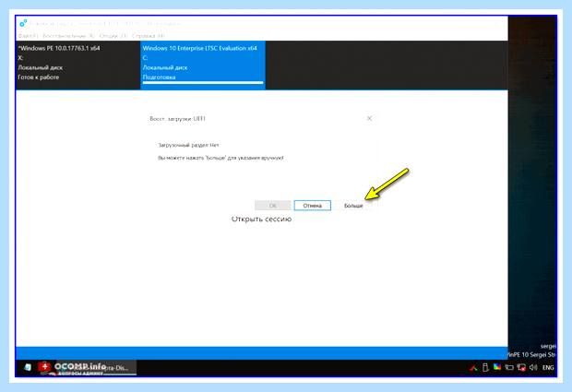Click the greyed-out OK button
This screenshot has height=392, width=572.
click(x=272, y=206)
